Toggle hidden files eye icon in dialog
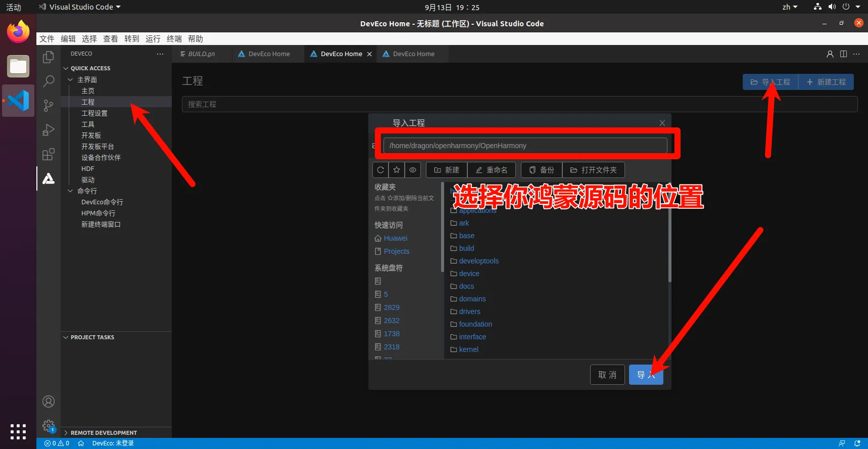868x449 pixels. point(413,170)
